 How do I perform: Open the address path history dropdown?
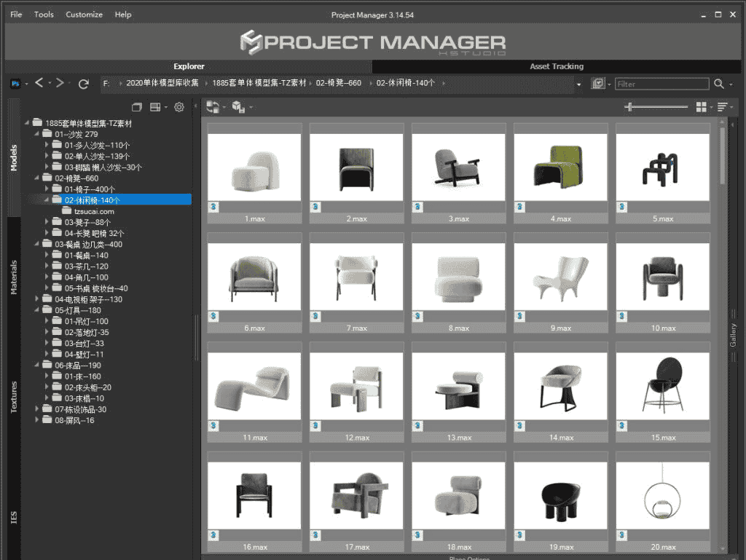point(579,84)
